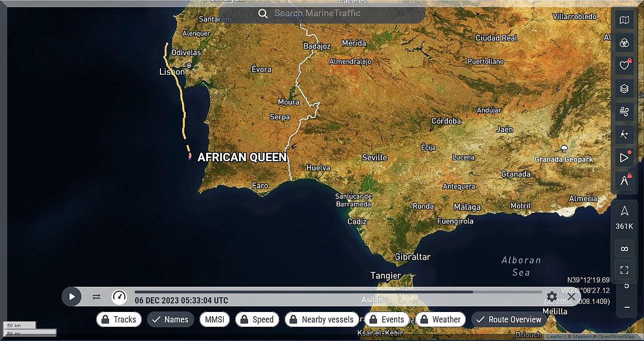644x341 pixels.
Task: Toggle the loop repeat arrows icon
Action: (97, 297)
